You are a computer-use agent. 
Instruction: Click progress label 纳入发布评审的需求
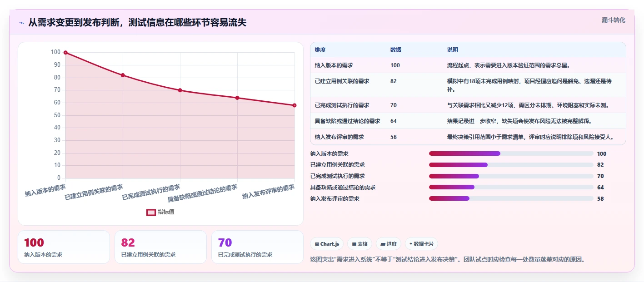point(334,199)
